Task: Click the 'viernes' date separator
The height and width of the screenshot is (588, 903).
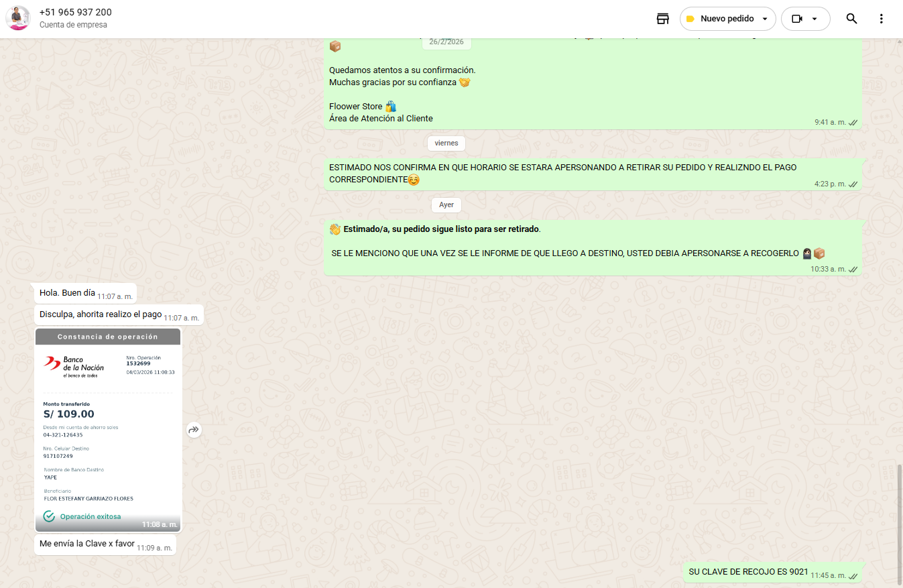Action: (x=446, y=143)
